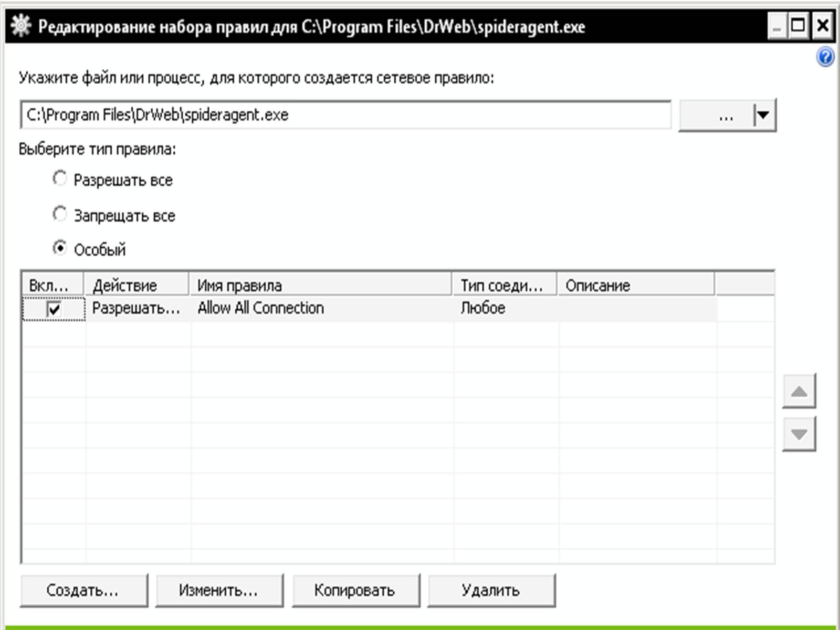Sort by the "Вкл..." column header

[x=52, y=285]
